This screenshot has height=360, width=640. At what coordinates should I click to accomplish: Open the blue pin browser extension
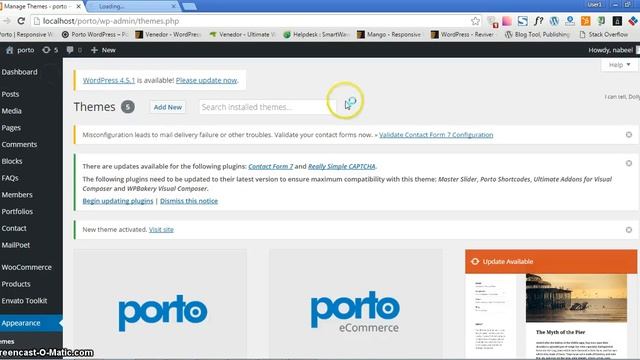pos(570,21)
